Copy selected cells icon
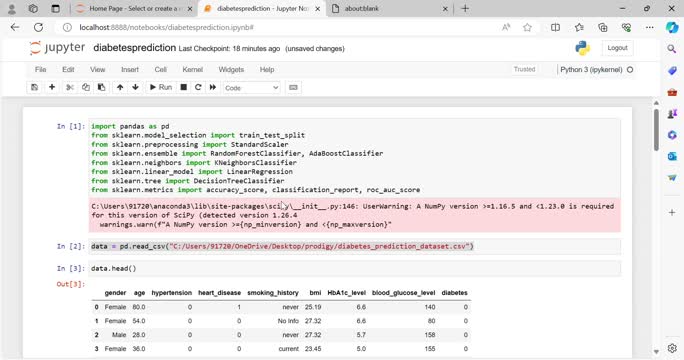Screen dimensions: 684x360 86,87
